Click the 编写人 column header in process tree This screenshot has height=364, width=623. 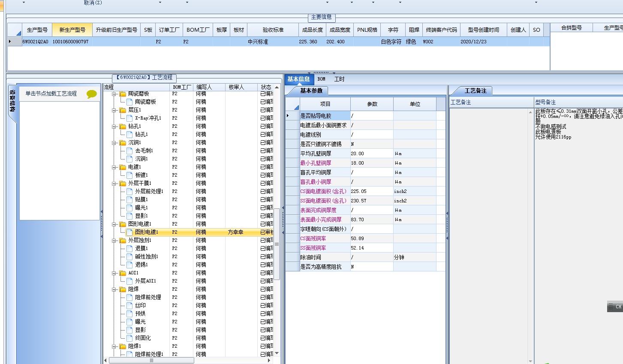pyautogui.click(x=209, y=87)
